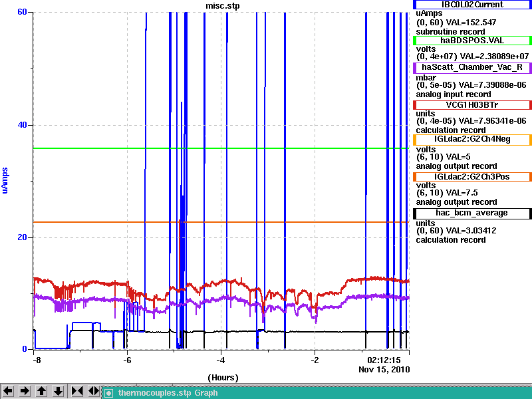This screenshot has width=532, height=399.
Task: Click the (Hours) x-axis label
Action: point(223,378)
